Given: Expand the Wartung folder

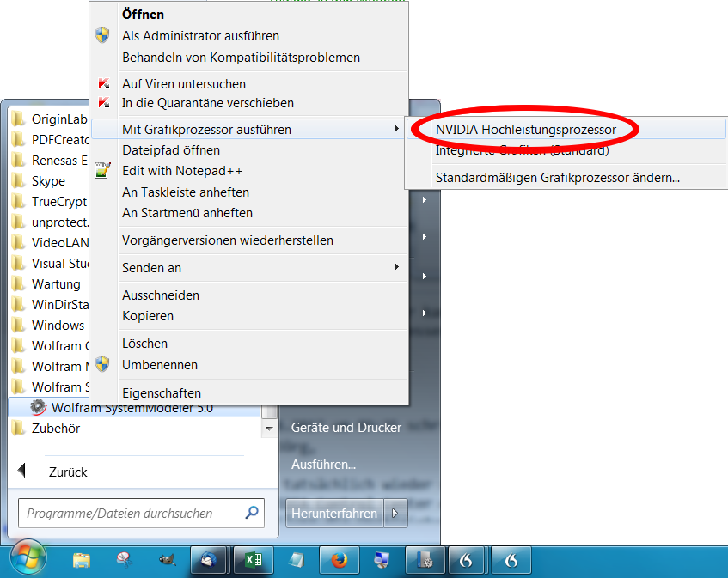Looking at the screenshot, I should pos(49,284).
